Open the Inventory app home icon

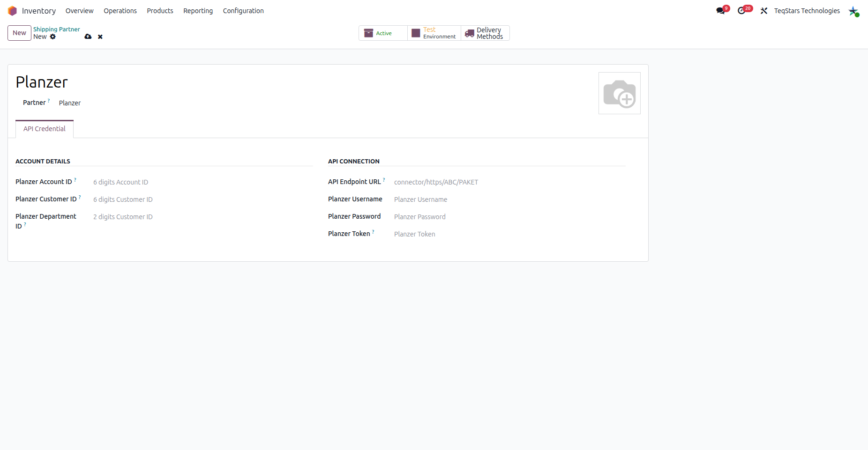(12, 11)
